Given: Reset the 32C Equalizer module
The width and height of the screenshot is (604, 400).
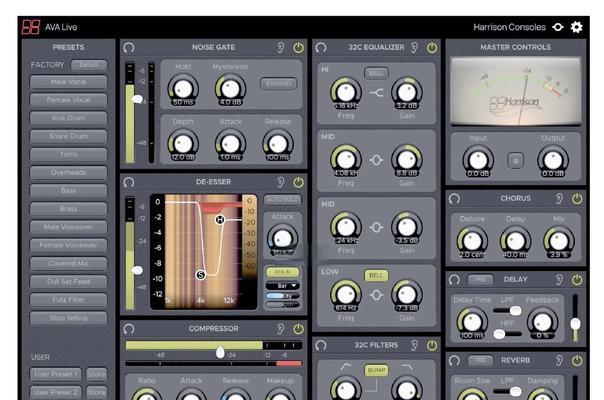Looking at the screenshot, I should tap(321, 48).
